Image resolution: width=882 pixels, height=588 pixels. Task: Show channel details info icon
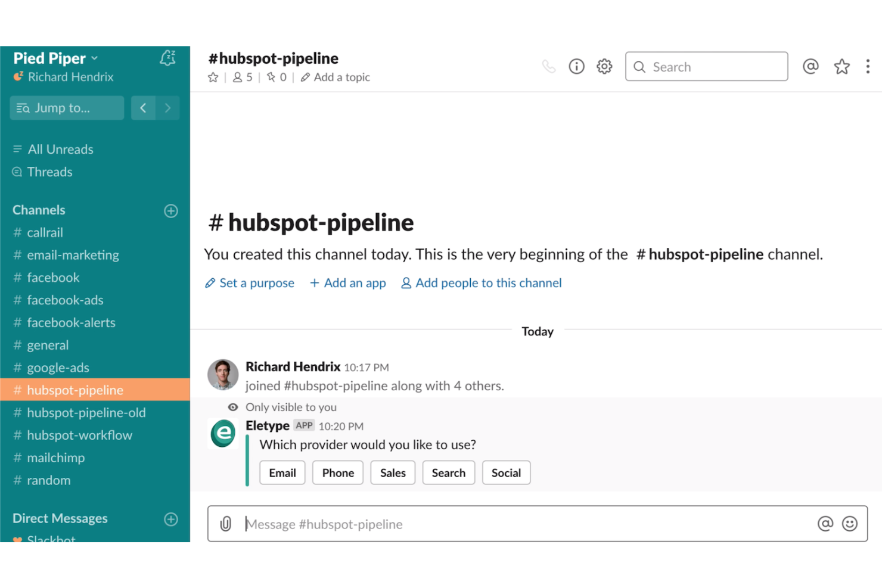576,66
